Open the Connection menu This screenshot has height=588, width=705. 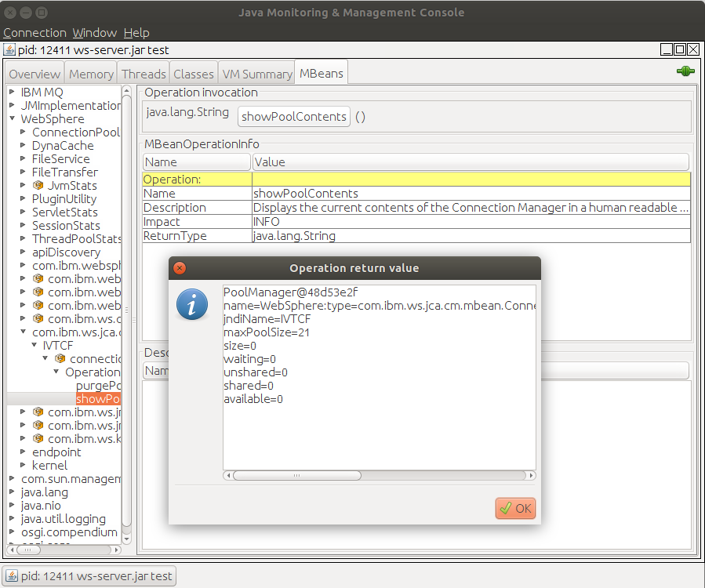point(35,33)
